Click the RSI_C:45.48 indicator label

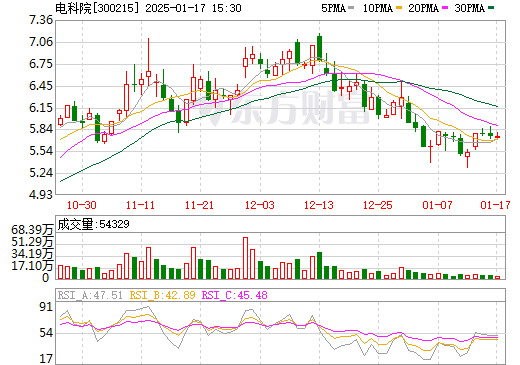[x=235, y=295]
